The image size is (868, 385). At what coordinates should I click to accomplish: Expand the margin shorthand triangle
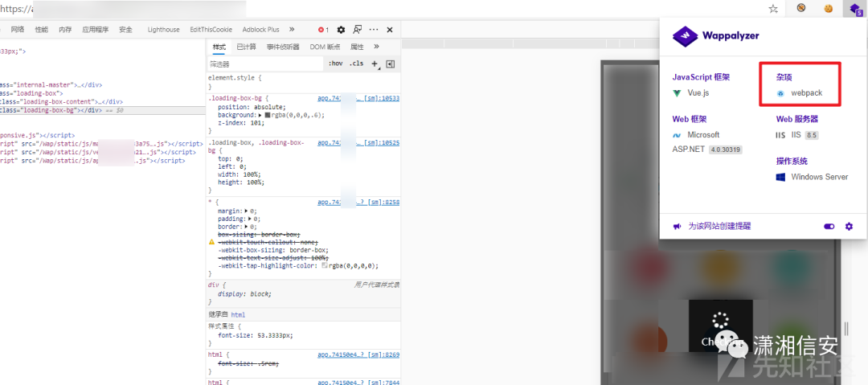(x=247, y=211)
